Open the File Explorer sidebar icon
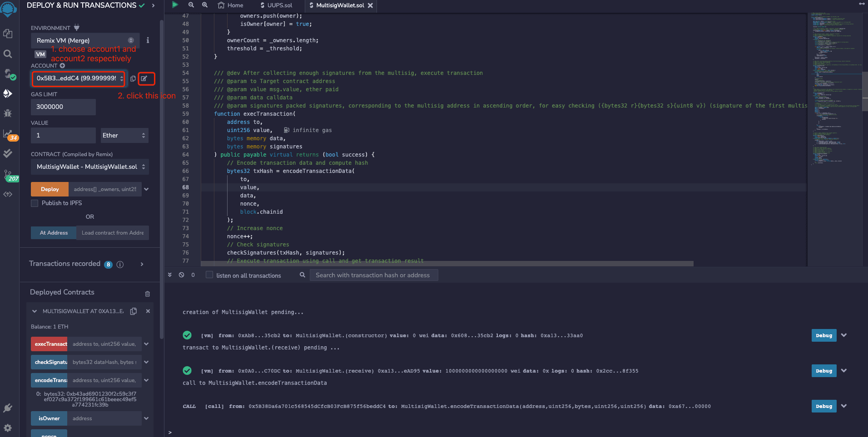Viewport: 868px width, 437px height. coord(8,34)
